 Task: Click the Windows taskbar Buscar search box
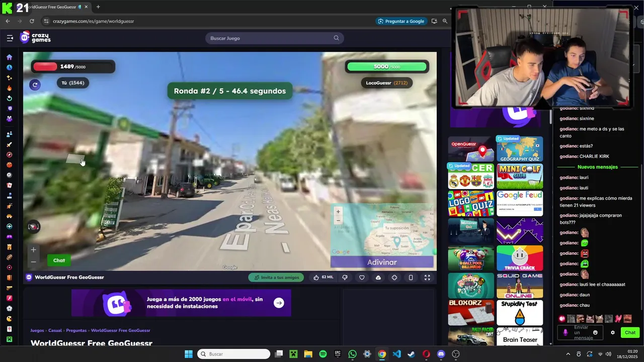(234, 354)
